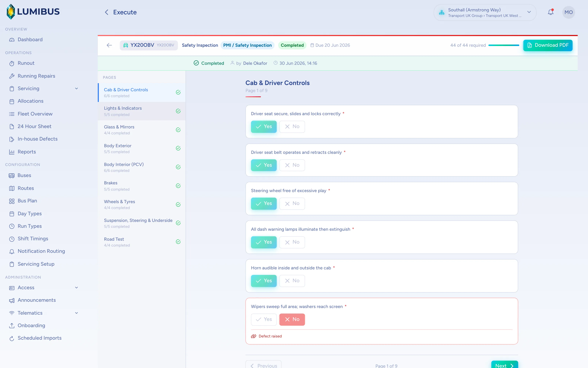The image size is (588, 368).
Task: Click the Download PDF button
Action: tap(548, 45)
